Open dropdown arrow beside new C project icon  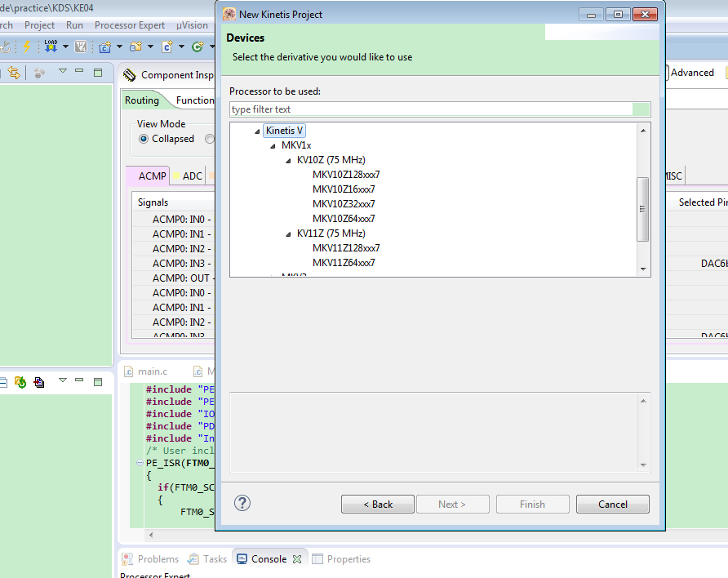(119, 47)
